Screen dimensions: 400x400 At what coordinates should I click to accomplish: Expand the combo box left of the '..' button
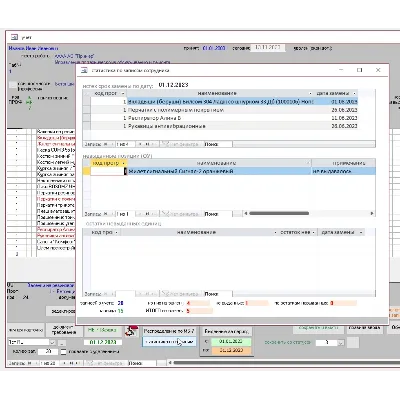coord(52,343)
